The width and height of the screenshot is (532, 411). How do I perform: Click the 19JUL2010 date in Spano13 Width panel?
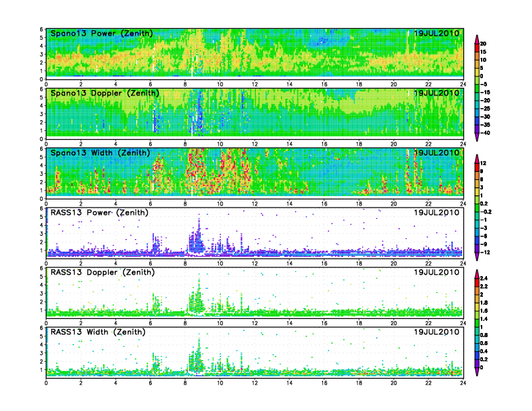coord(437,152)
